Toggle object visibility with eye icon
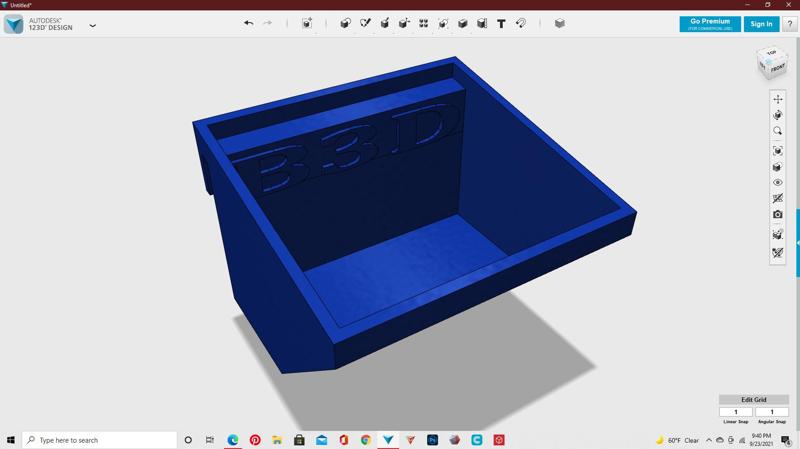This screenshot has width=800, height=449. (778, 182)
